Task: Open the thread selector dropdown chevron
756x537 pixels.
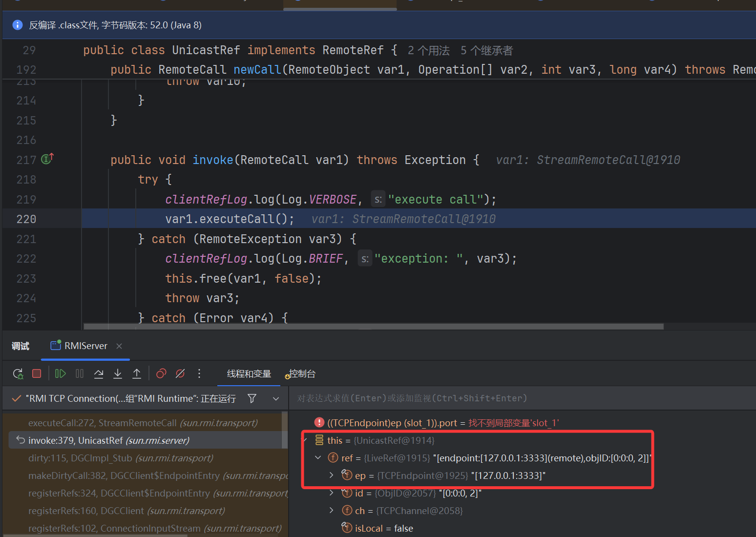Action: 276,398
